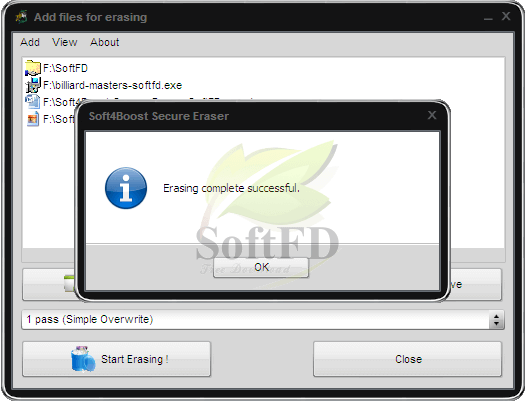Screen dimensions: 526x402
Task: Click the Close button
Action: click(x=408, y=359)
